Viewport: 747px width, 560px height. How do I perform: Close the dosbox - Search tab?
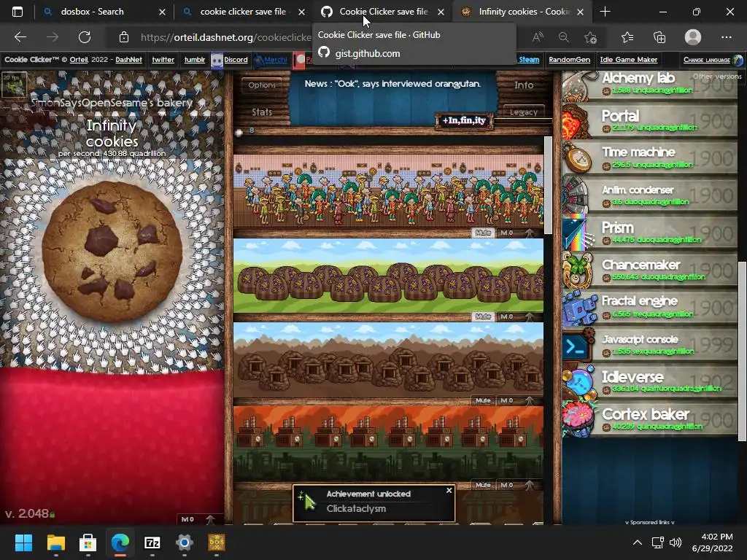(x=162, y=12)
